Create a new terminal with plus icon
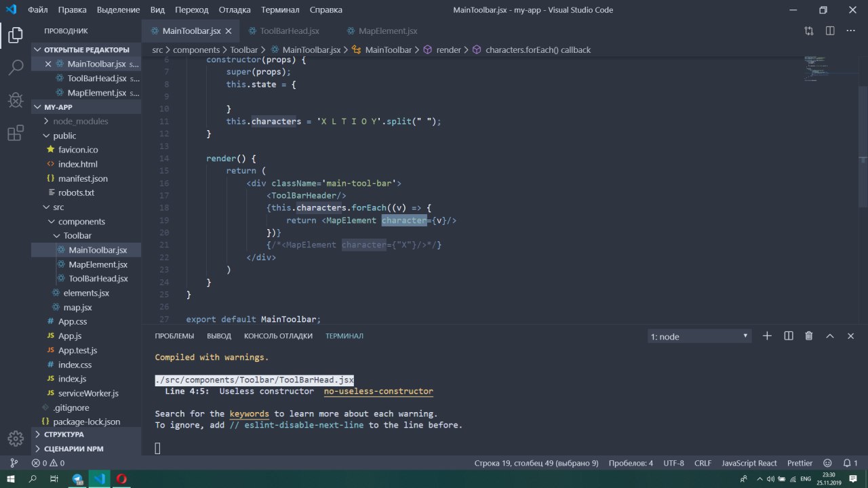868x488 pixels. tap(767, 336)
